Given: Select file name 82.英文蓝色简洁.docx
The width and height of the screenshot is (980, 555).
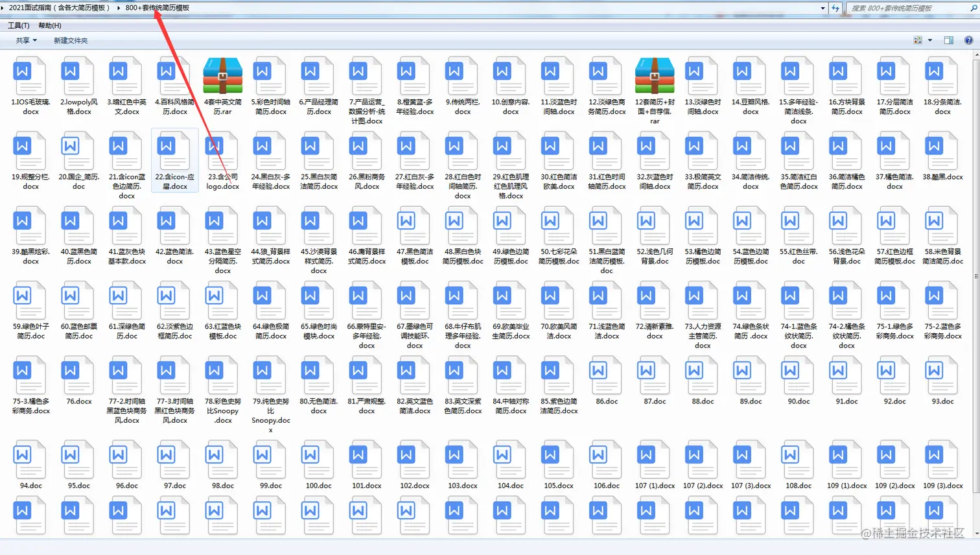Looking at the screenshot, I should coord(415,406).
